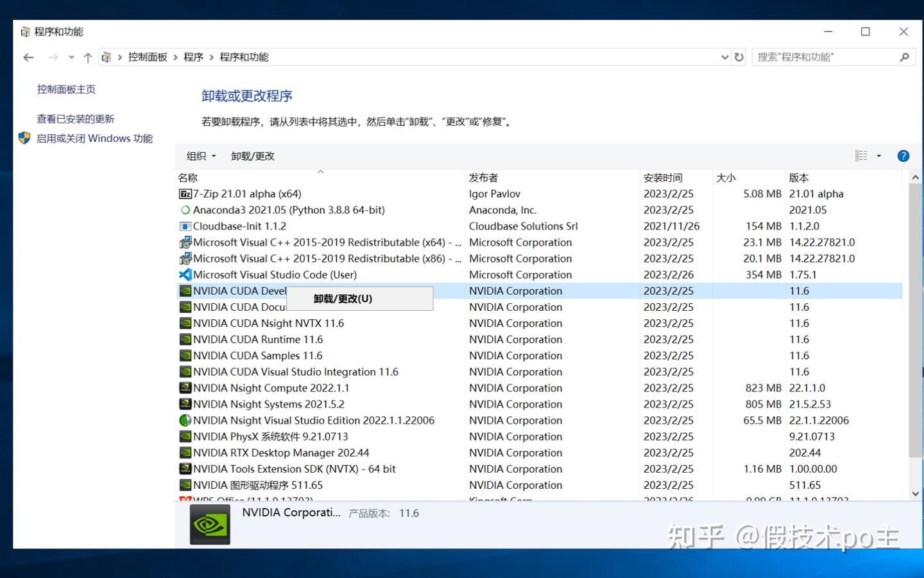Viewport: 924px width, 578px height.
Task: Click the NVIDIA RTX Desktop Manager icon
Action: (185, 453)
